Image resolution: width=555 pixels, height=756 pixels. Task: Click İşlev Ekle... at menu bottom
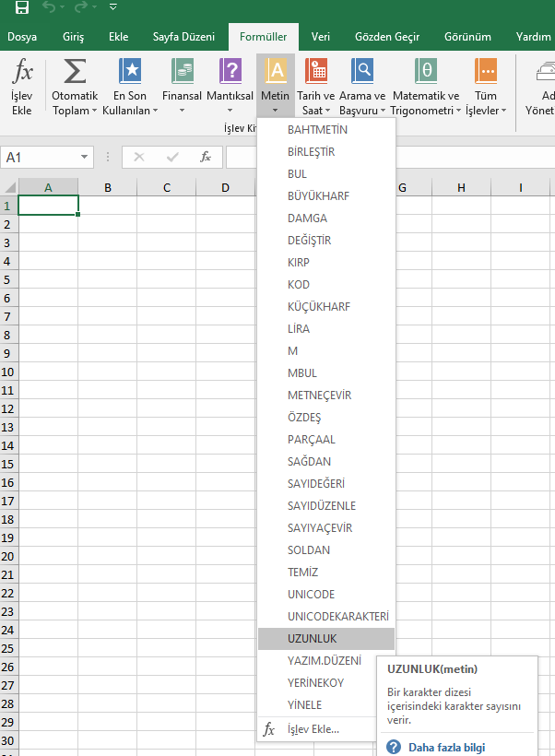pos(313,729)
